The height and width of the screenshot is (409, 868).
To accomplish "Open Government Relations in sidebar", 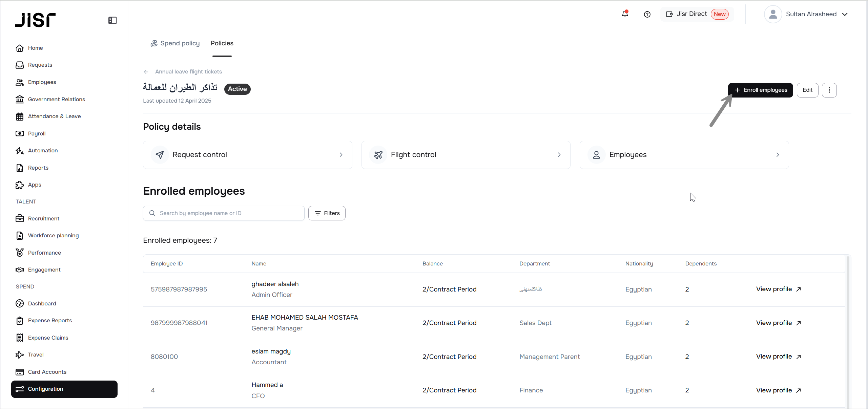I will pyautogui.click(x=56, y=99).
